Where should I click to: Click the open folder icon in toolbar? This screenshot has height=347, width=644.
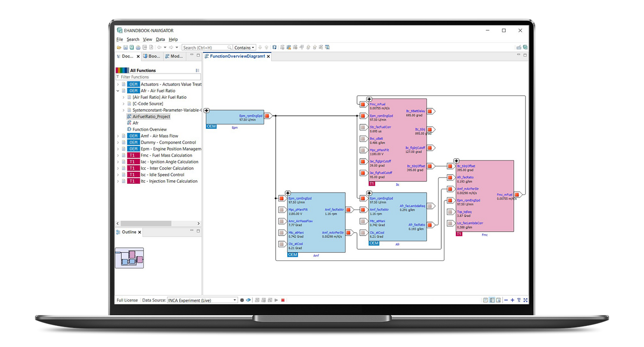tap(119, 47)
